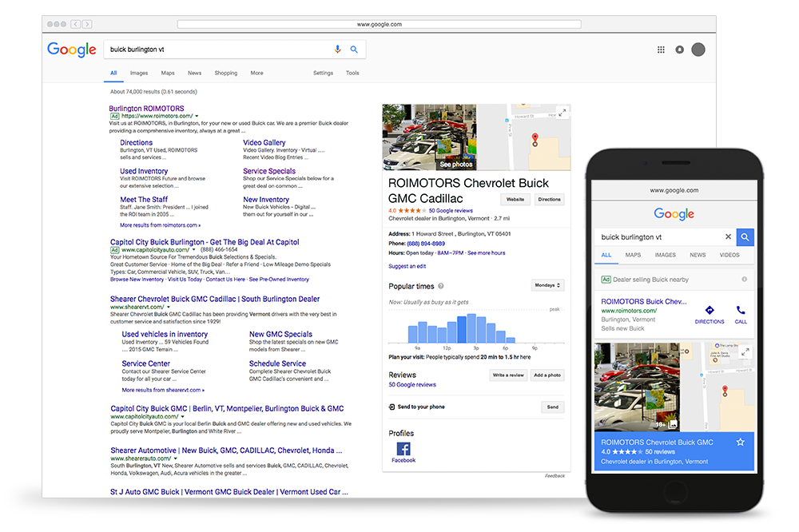
Task: Open the Google apps grid icon
Action: pos(661,50)
